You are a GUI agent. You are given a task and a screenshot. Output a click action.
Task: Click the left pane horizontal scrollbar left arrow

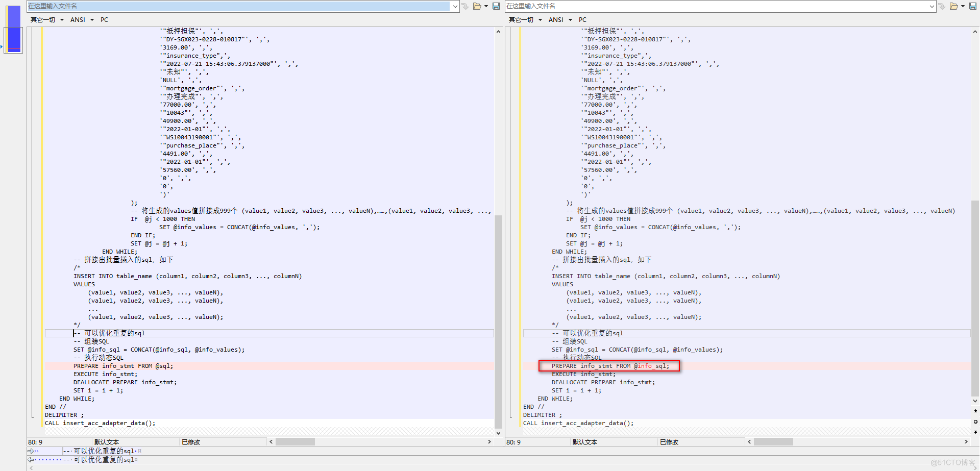coord(271,442)
